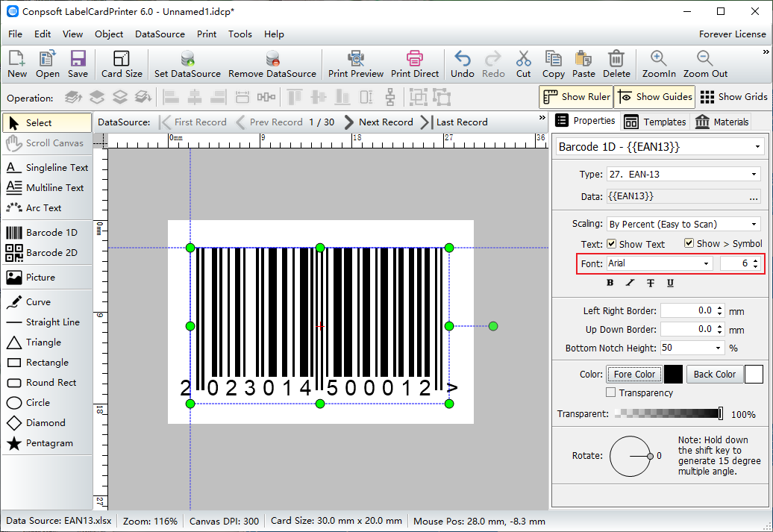Viewport: 773px width, 532px height.
Task: Enable the Transparency checkbox
Action: click(611, 392)
